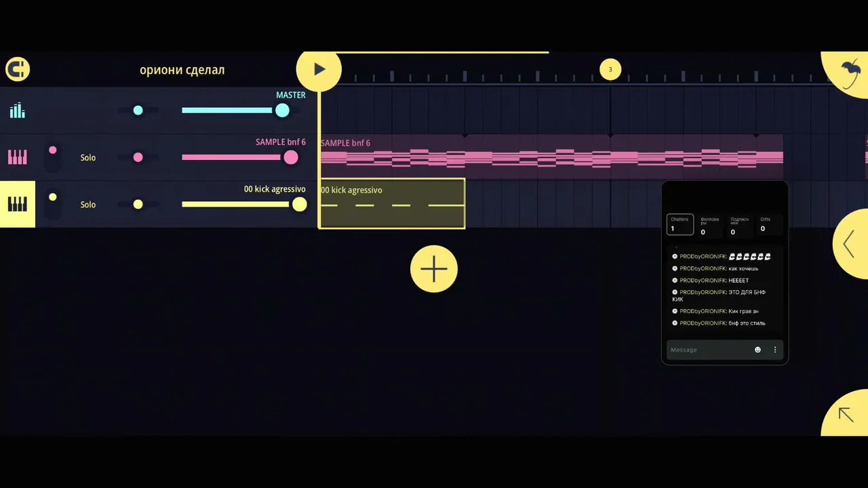The height and width of the screenshot is (488, 868).
Task: Click the bar 3 timeline marker
Action: (610, 69)
